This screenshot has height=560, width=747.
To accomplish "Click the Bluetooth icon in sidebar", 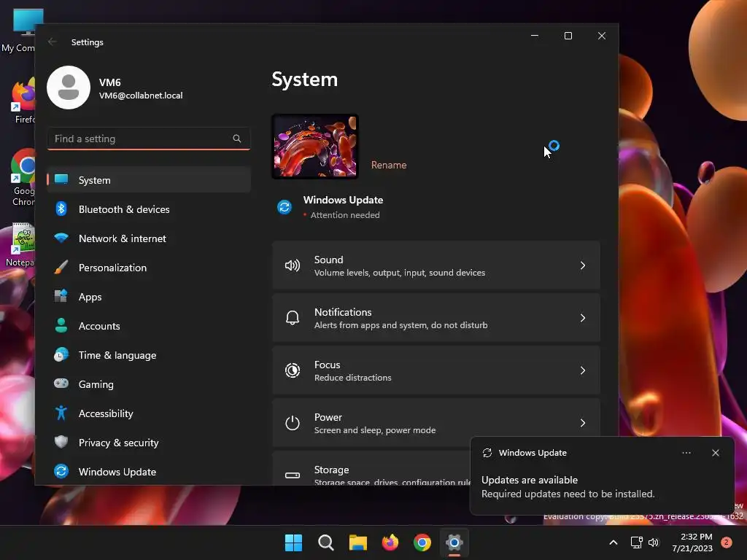I will (x=61, y=209).
